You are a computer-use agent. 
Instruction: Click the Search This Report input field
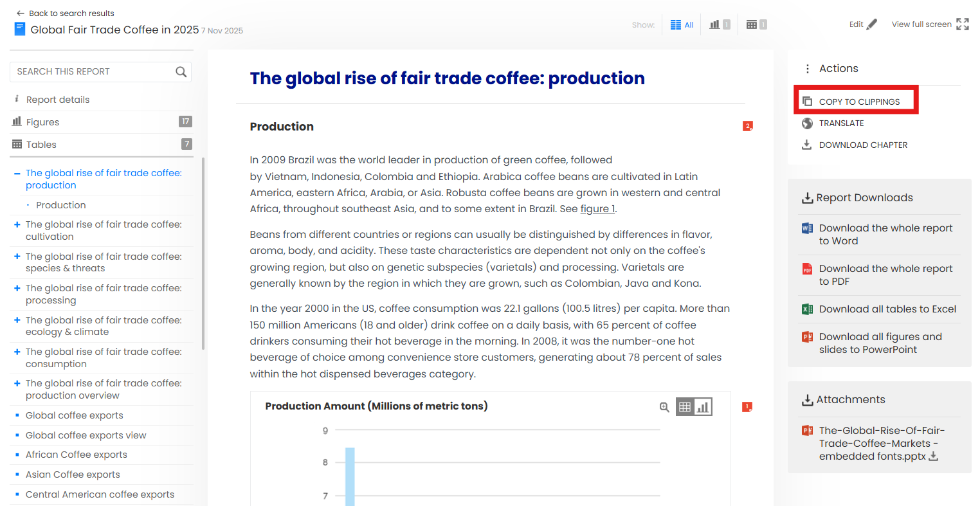tap(90, 72)
